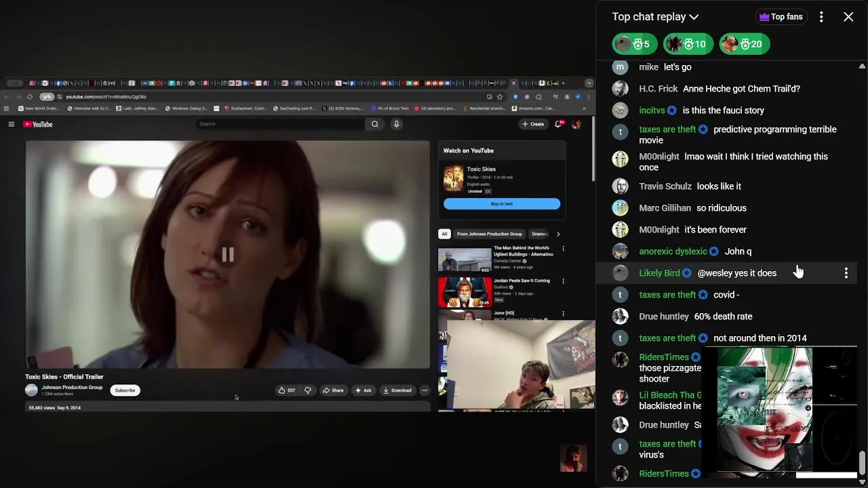Open options for 'Juror [HD]' video
The width and height of the screenshot is (868, 488).
tap(563, 313)
